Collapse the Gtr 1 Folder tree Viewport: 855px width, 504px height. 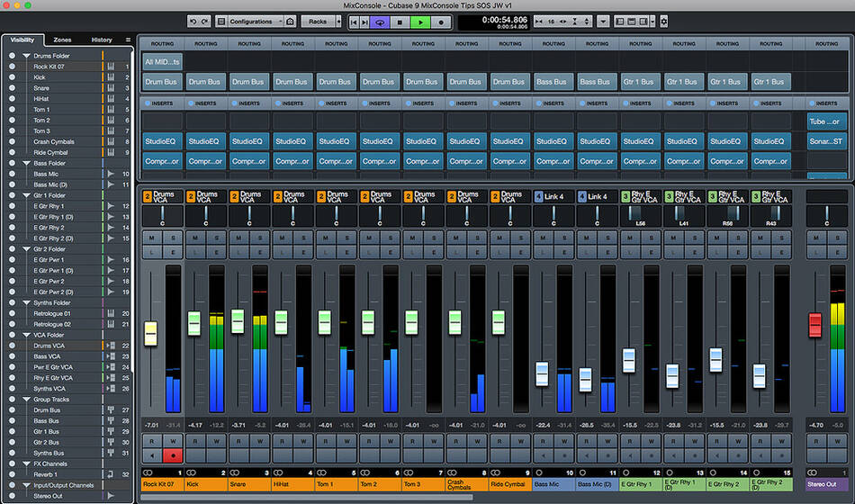point(26,195)
